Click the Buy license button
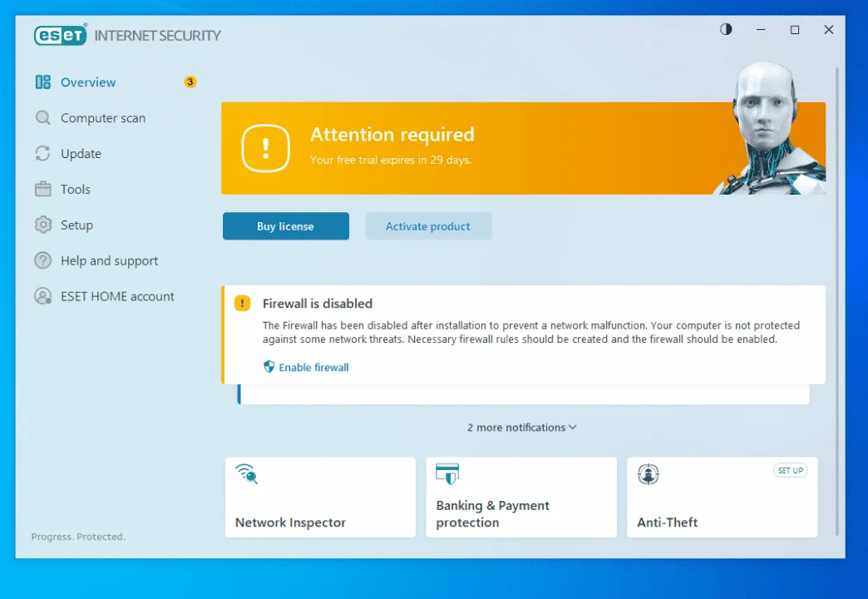 pyautogui.click(x=286, y=226)
